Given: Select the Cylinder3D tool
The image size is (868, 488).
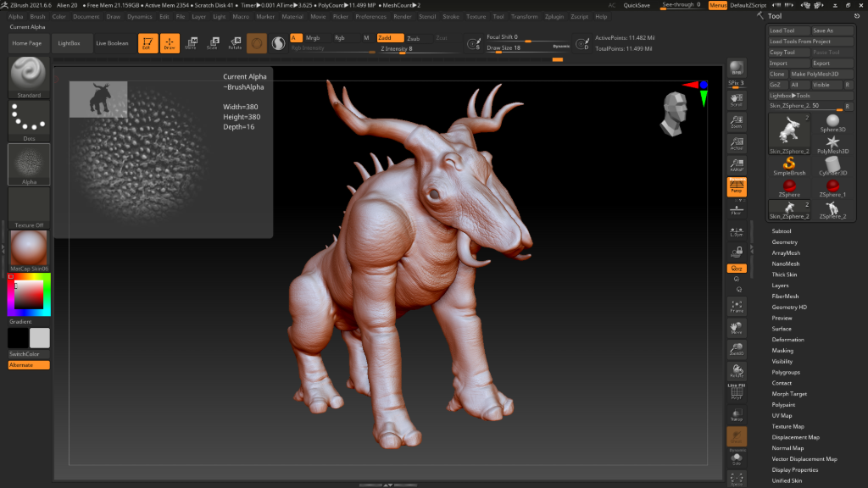Looking at the screenshot, I should (832, 167).
